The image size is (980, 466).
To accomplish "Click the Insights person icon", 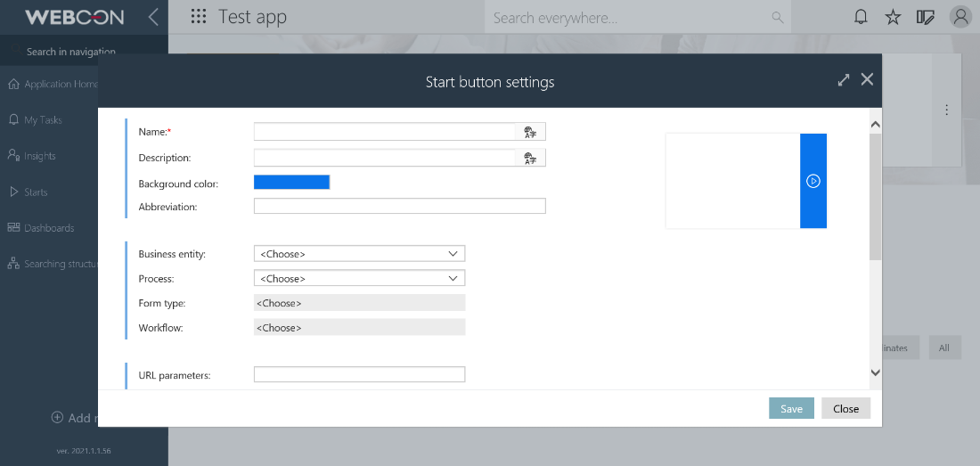I will 13,156.
